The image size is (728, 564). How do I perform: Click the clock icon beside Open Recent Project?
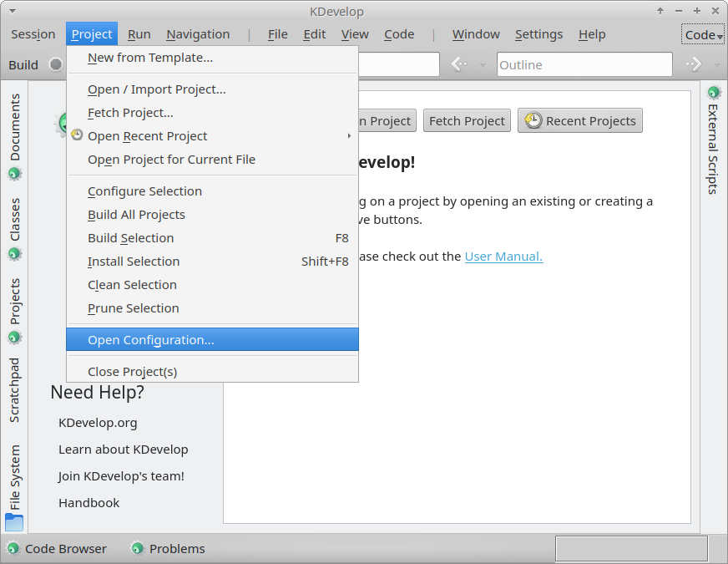click(x=77, y=135)
